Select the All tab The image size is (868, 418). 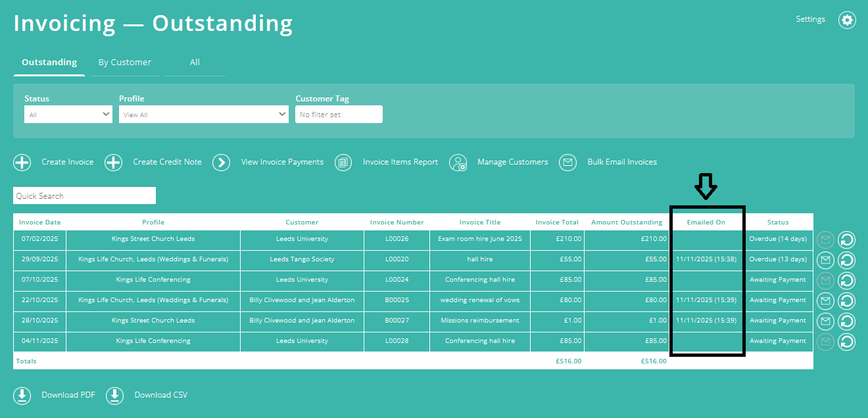[x=195, y=62]
